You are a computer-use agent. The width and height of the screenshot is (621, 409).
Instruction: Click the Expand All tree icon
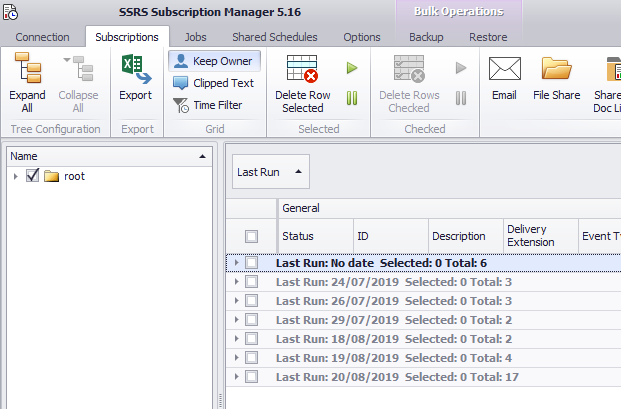coord(28,68)
